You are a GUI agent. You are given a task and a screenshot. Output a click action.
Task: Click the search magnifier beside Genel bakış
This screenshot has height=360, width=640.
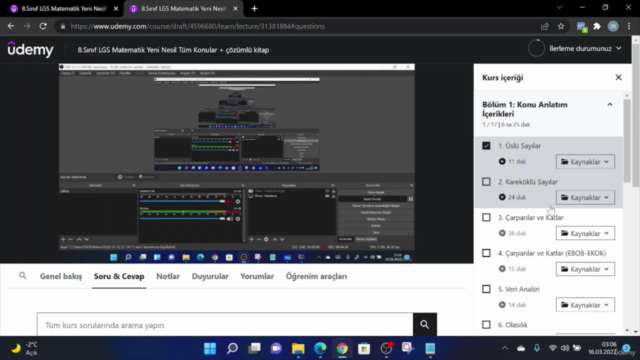[23, 276]
